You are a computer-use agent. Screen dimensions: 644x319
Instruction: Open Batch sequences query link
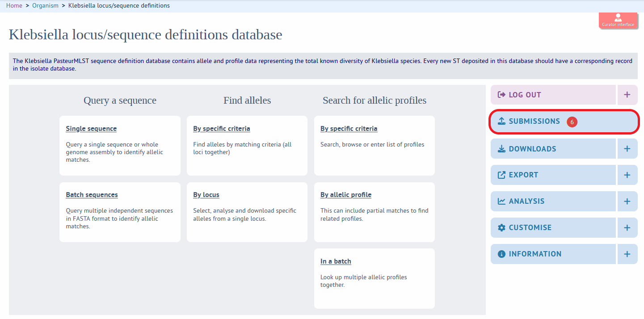pyautogui.click(x=92, y=195)
